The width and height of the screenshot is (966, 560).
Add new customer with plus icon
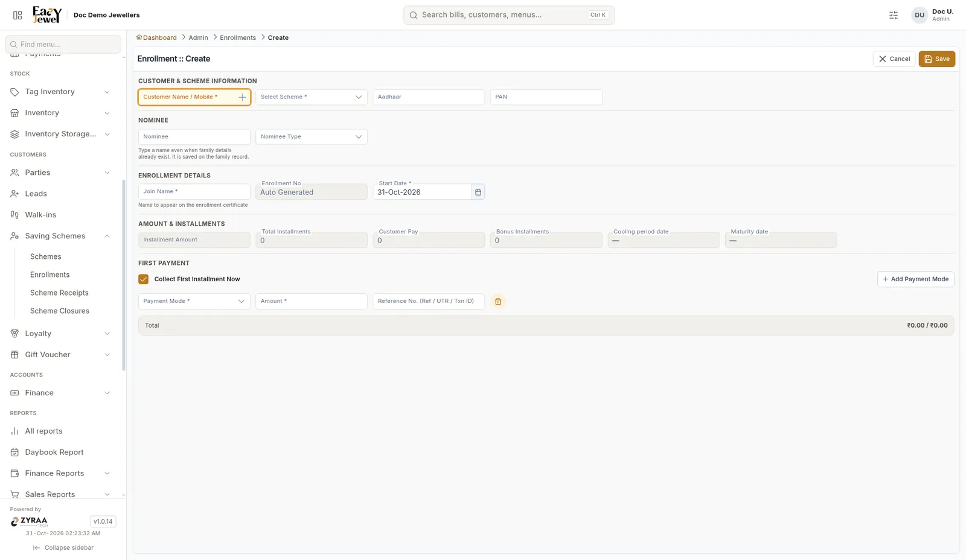pos(242,97)
